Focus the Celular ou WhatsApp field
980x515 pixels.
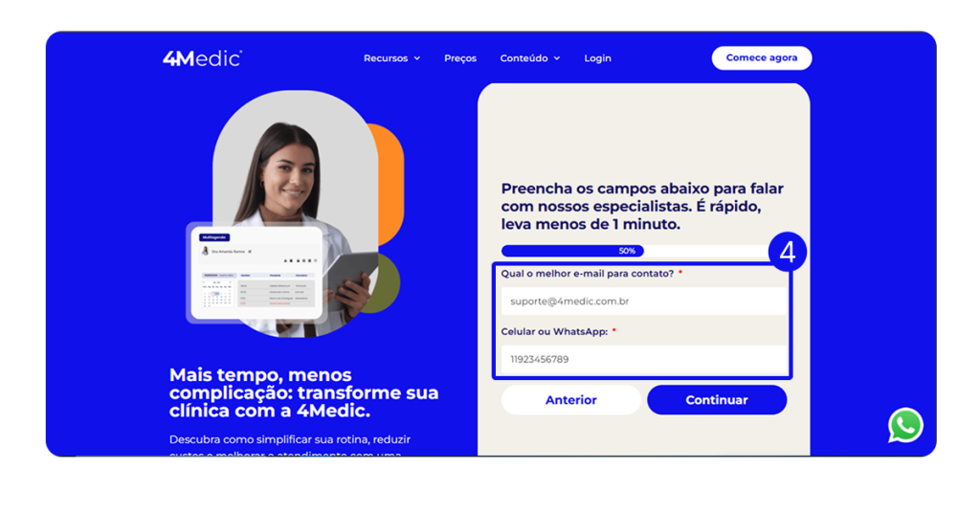[x=644, y=359]
